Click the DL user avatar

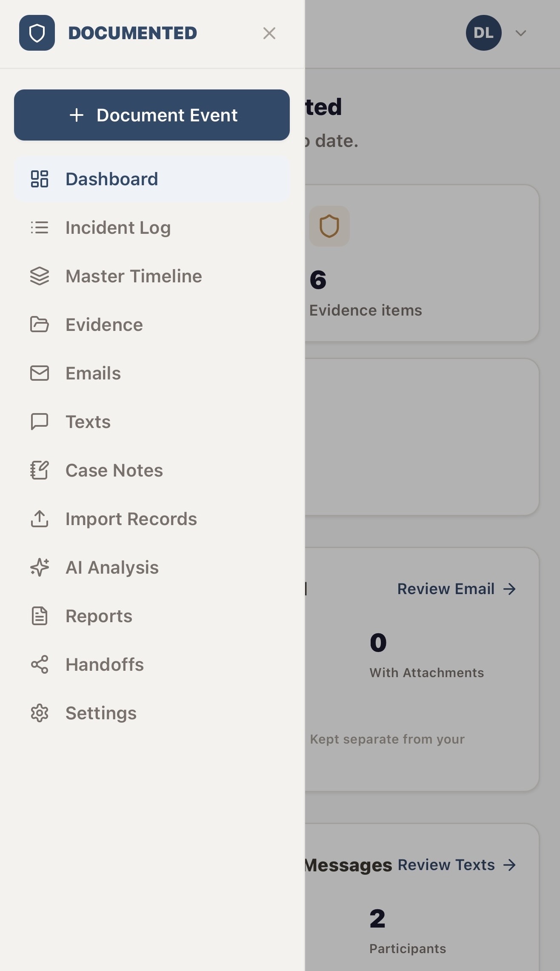tap(484, 33)
